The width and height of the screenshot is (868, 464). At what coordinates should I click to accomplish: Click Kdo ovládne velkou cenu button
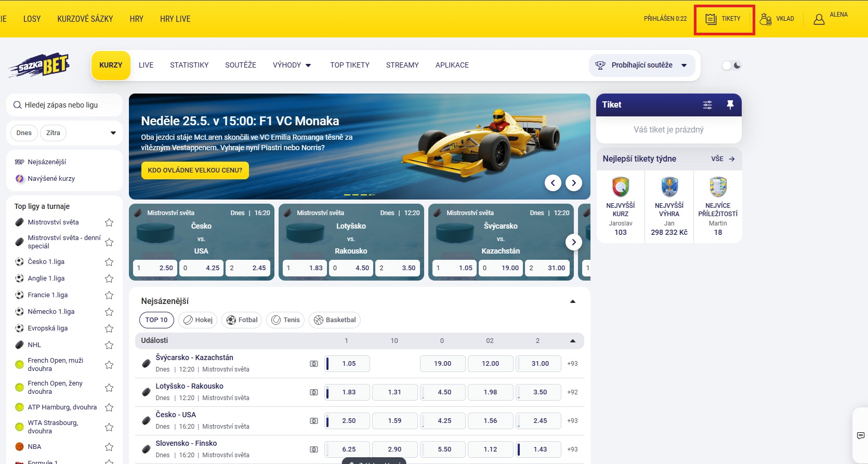click(x=195, y=170)
